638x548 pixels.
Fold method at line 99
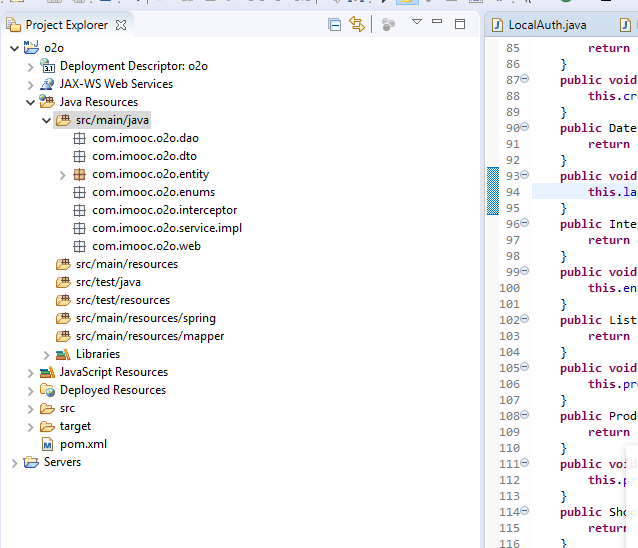(525, 271)
